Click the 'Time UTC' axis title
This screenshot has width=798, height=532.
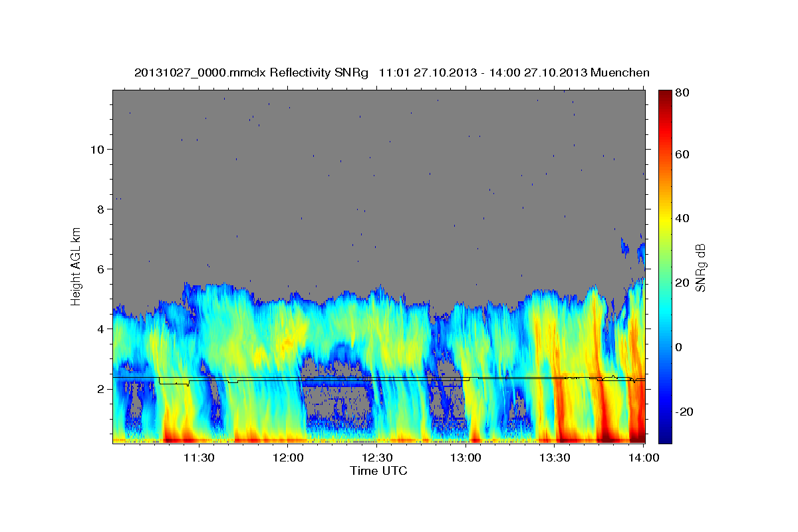378,471
